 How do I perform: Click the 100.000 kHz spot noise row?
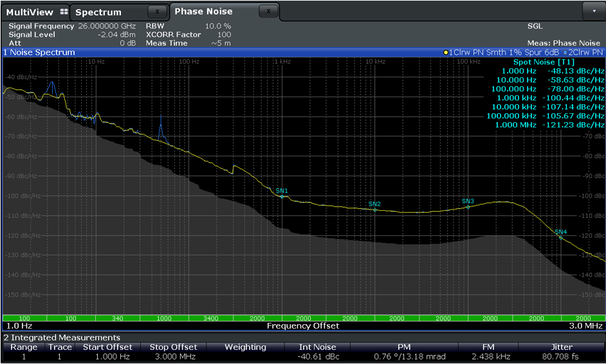546,116
